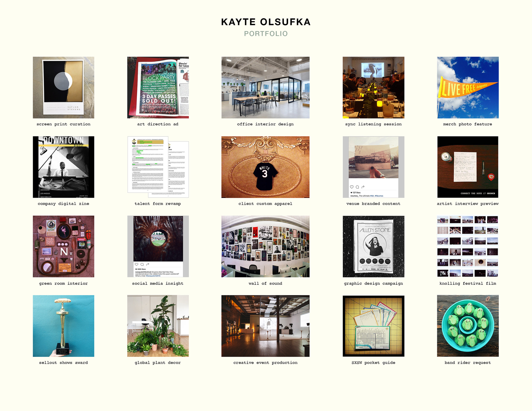Click the Kayte Olsufka portfolio title
Image resolution: width=532 pixels, height=411 pixels.
[x=266, y=22]
